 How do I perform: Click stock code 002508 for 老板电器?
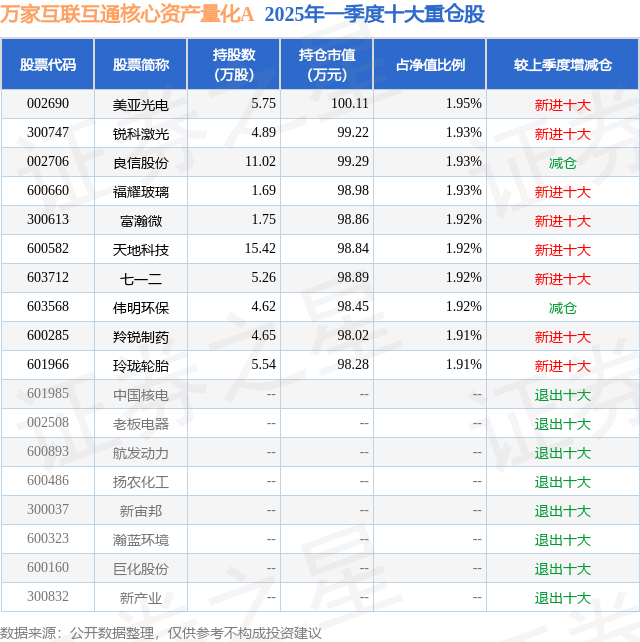point(48,424)
